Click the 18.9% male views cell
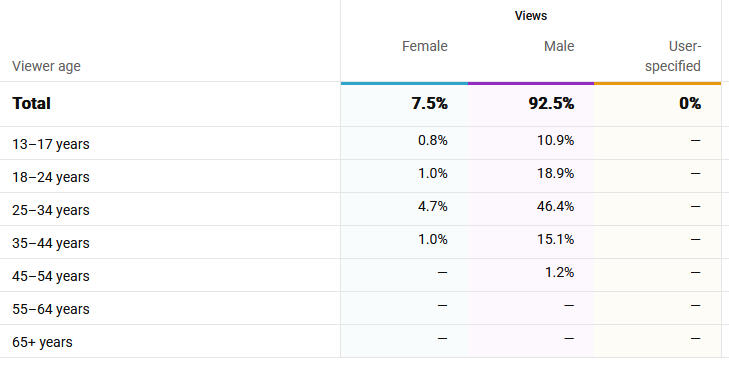Screen dimensions: 729x366 (x=555, y=173)
